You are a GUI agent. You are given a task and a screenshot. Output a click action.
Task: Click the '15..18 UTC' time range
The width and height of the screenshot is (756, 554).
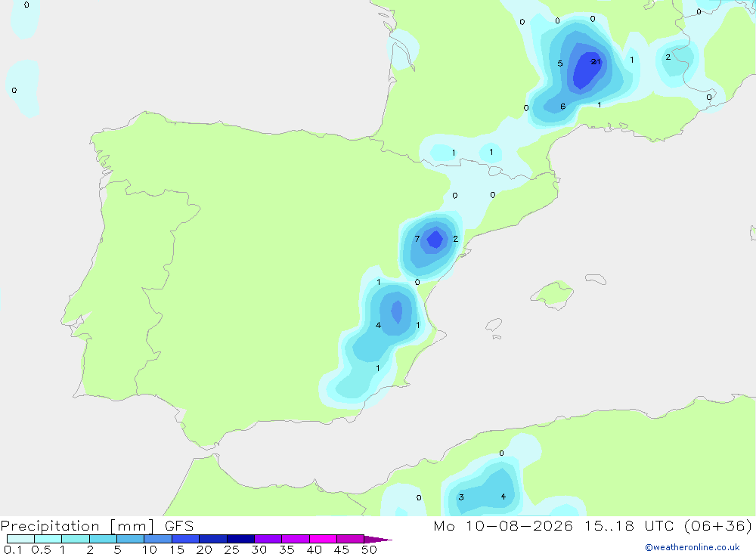pyautogui.click(x=629, y=525)
